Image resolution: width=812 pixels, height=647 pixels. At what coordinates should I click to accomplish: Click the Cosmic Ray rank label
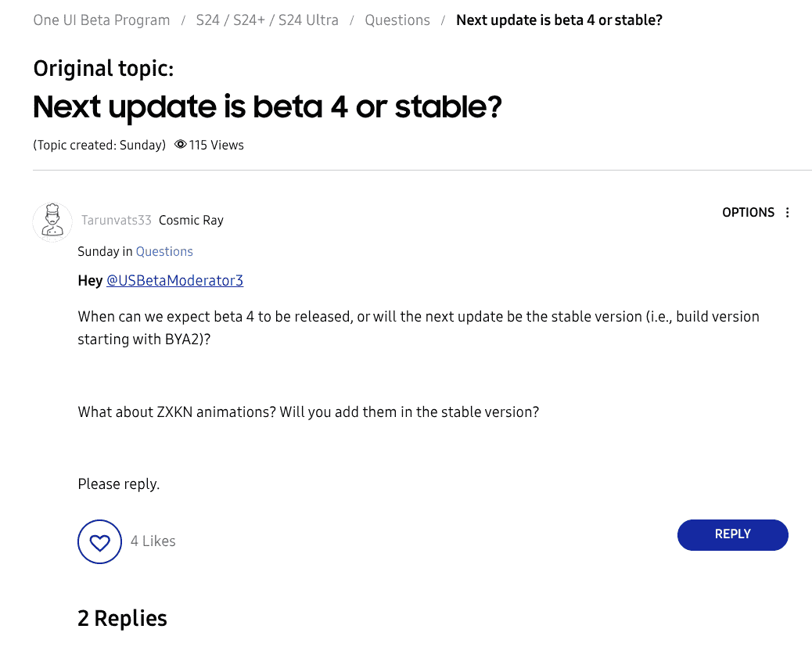pyautogui.click(x=191, y=221)
